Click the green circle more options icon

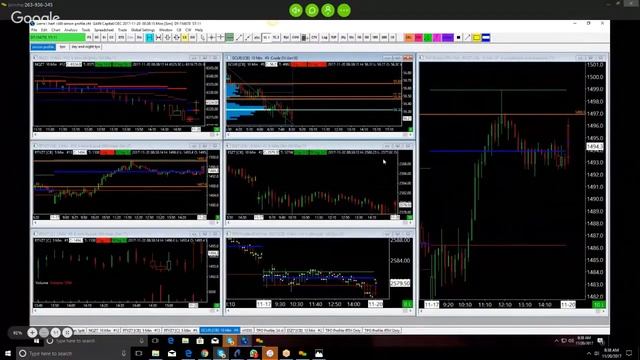point(344,10)
